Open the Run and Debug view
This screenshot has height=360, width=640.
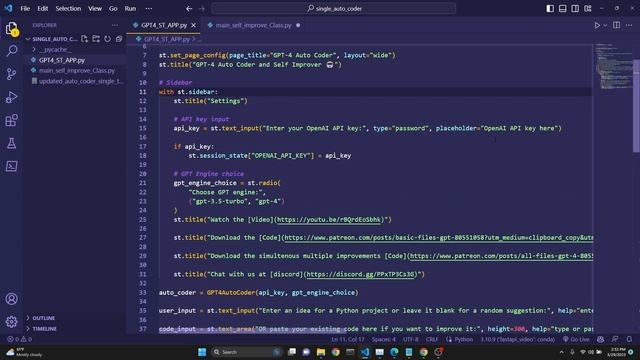[x=11, y=97]
